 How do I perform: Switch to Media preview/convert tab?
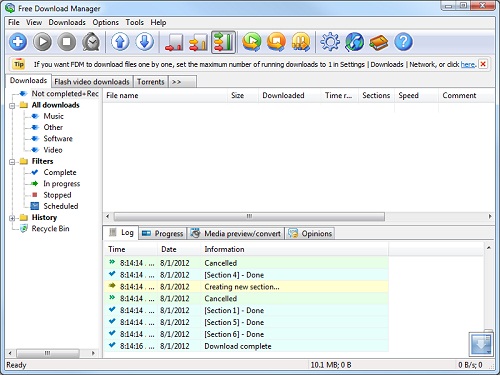point(236,234)
